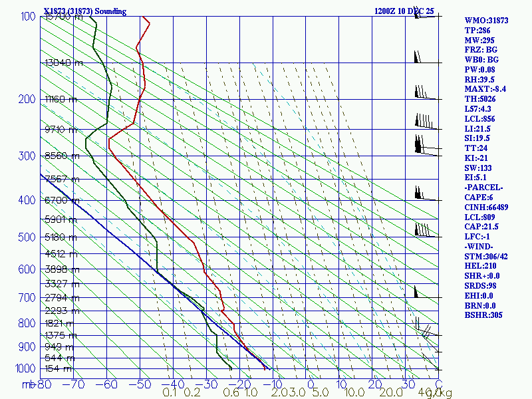Select the 'CINH:66489' value

point(486,207)
